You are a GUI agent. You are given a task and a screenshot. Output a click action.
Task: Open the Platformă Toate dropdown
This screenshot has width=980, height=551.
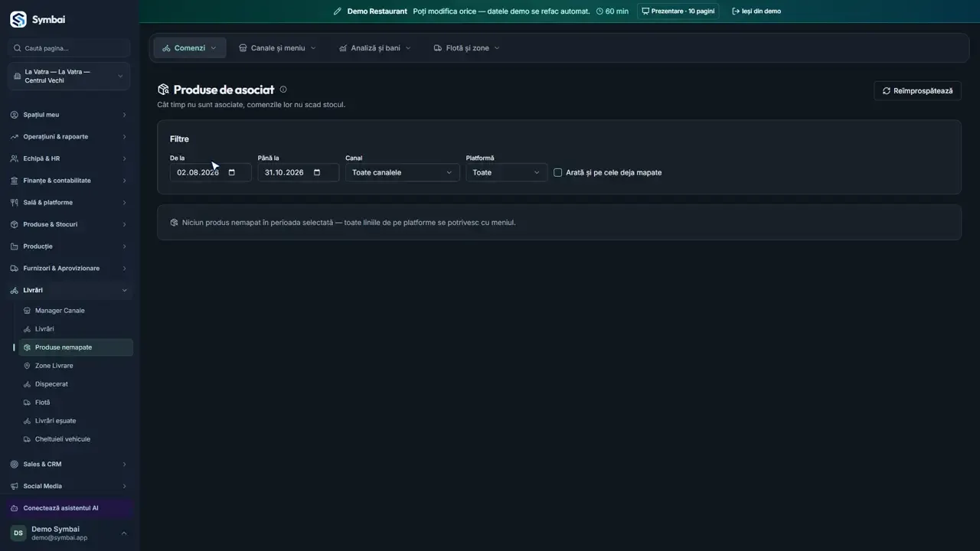507,172
